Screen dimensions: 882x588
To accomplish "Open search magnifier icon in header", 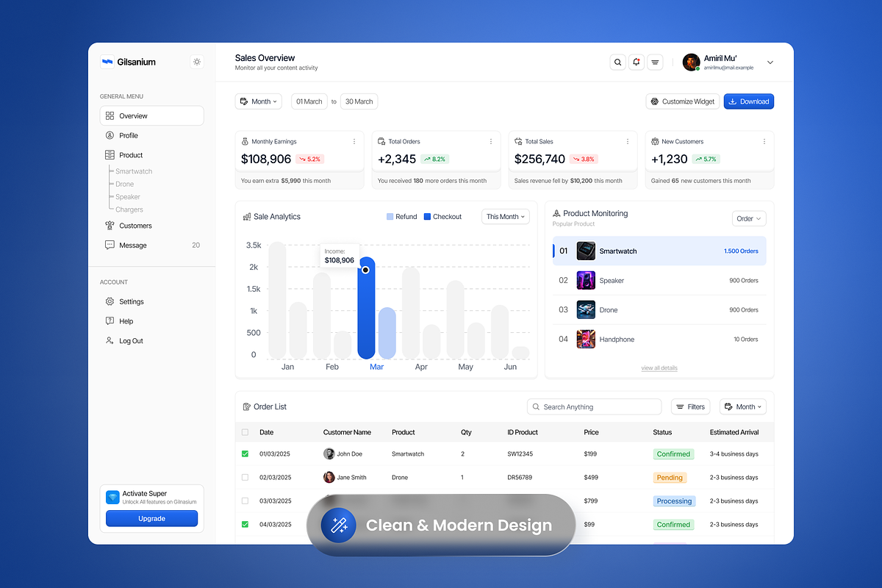I will (617, 62).
